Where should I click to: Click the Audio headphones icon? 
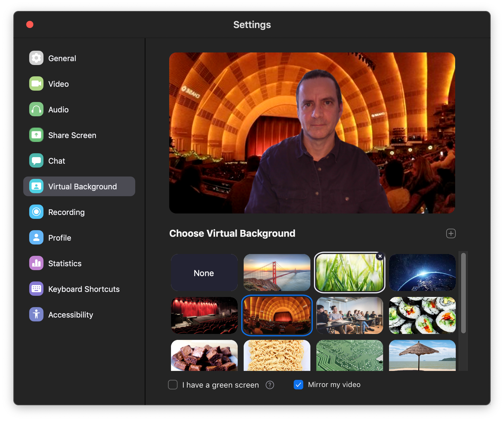coord(36,109)
